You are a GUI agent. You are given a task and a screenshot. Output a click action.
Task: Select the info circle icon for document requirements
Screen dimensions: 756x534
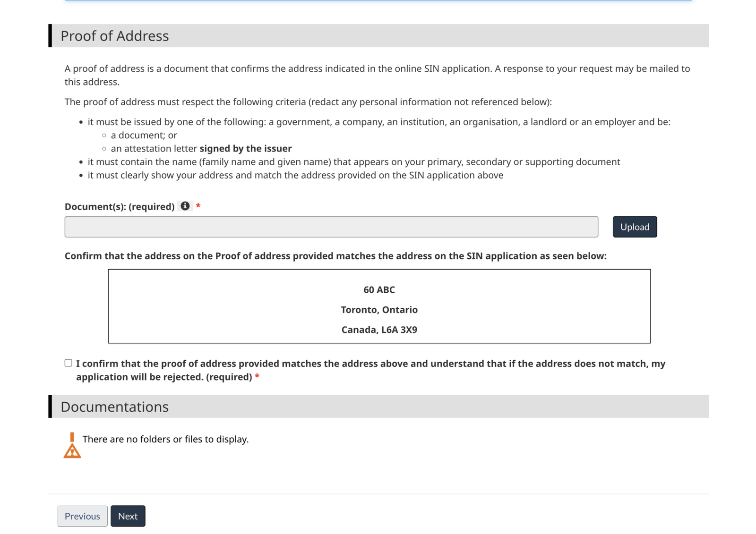(185, 206)
